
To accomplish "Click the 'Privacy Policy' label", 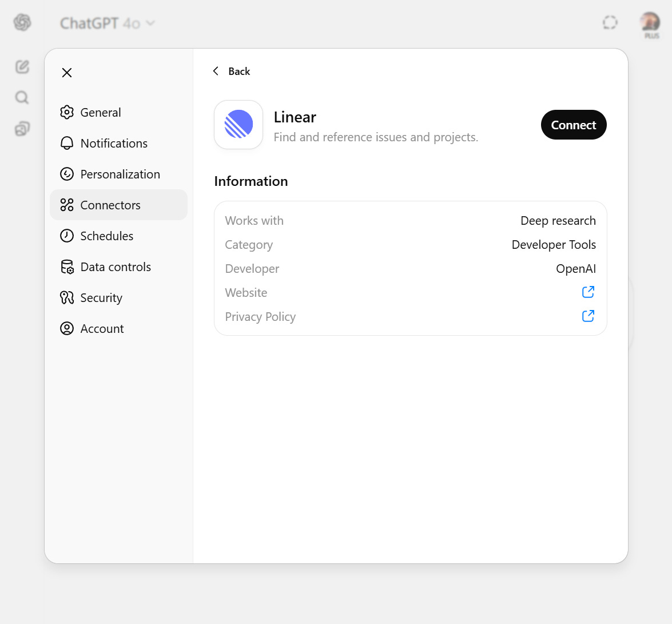I will coord(260,317).
